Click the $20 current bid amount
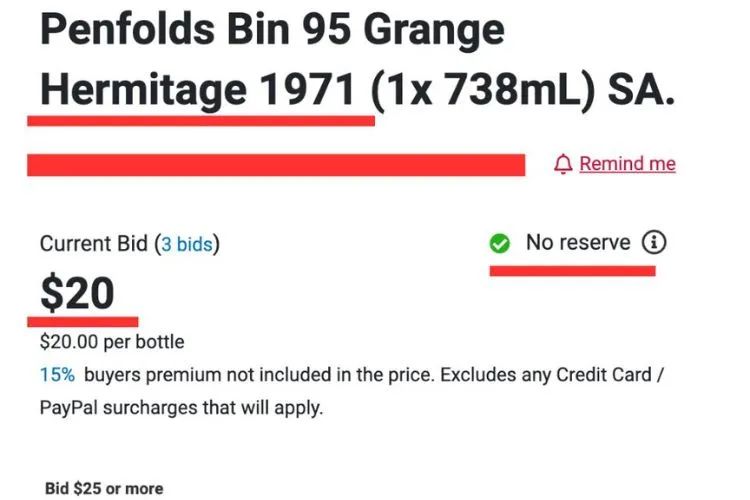This screenshot has height=500, width=750. [77, 293]
